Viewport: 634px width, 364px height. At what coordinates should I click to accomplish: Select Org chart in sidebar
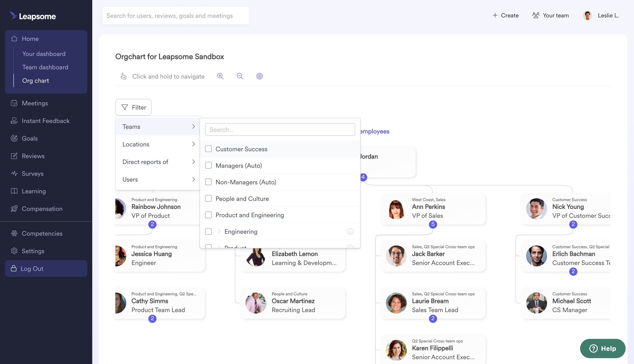pyautogui.click(x=36, y=81)
